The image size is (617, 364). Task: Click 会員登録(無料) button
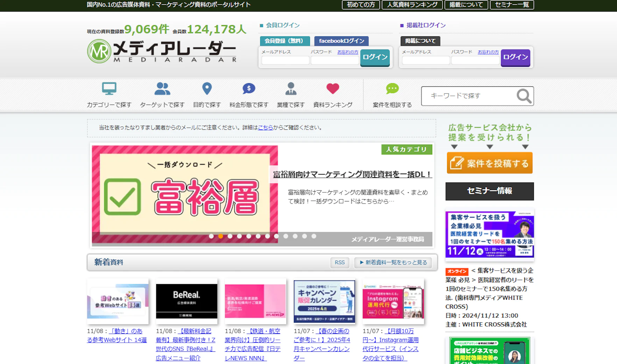click(x=285, y=41)
